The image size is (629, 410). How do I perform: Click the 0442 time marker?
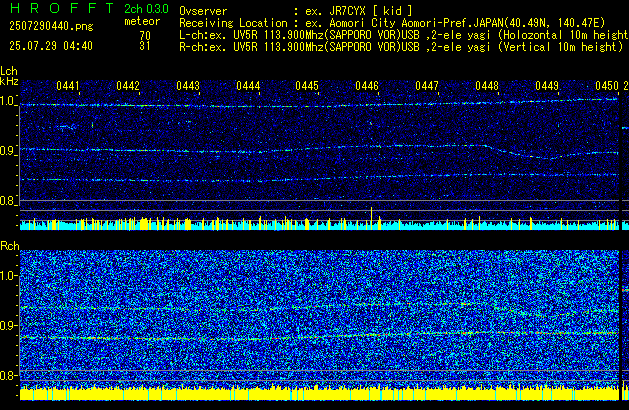click(x=128, y=86)
